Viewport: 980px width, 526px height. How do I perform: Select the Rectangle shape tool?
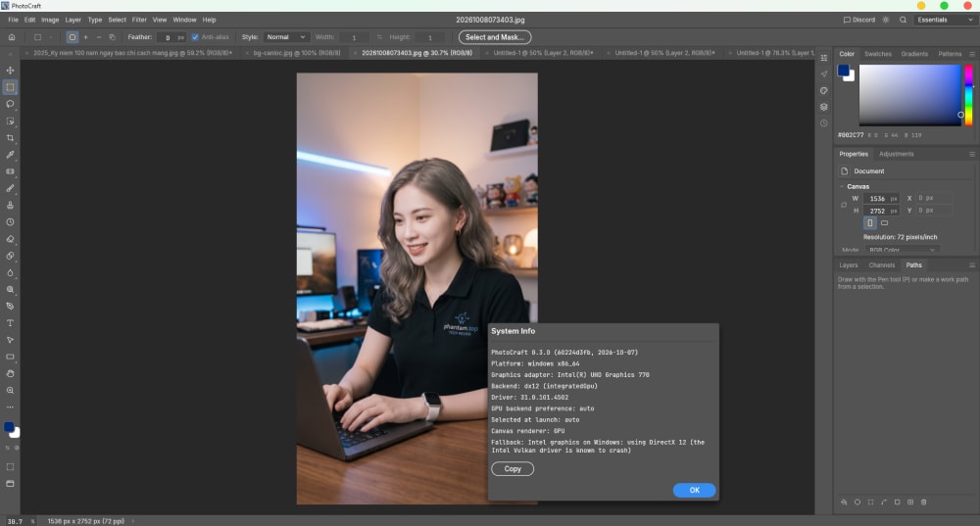tap(10, 357)
